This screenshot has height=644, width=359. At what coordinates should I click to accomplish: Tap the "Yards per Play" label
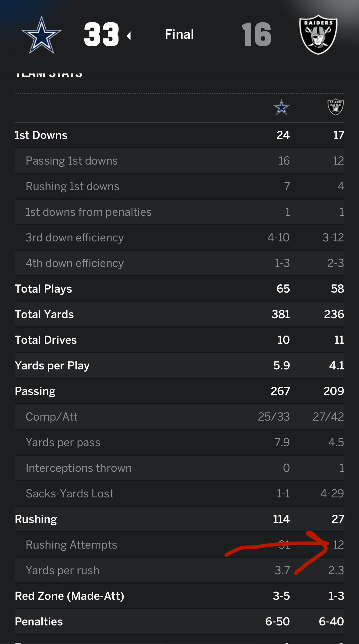[x=52, y=366]
